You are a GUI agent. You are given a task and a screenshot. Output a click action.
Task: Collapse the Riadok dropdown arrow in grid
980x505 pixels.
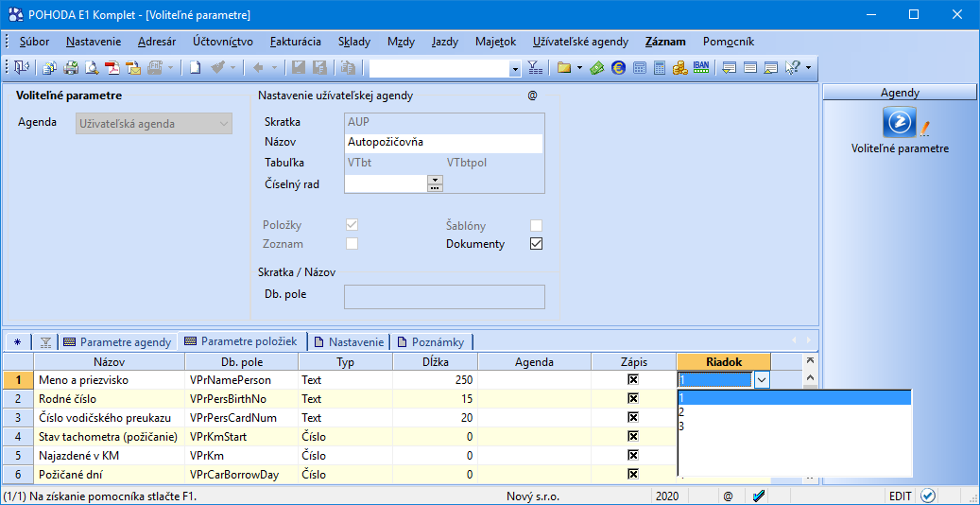click(762, 380)
